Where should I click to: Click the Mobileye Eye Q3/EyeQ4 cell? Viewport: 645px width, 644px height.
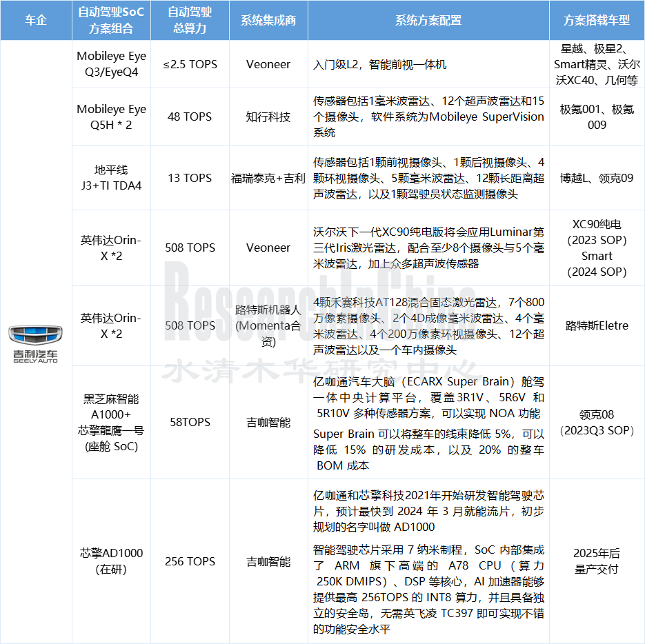[111, 63]
